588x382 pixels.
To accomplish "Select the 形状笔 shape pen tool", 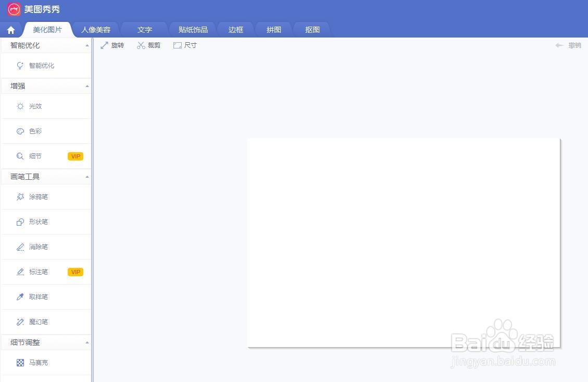I will click(x=38, y=221).
